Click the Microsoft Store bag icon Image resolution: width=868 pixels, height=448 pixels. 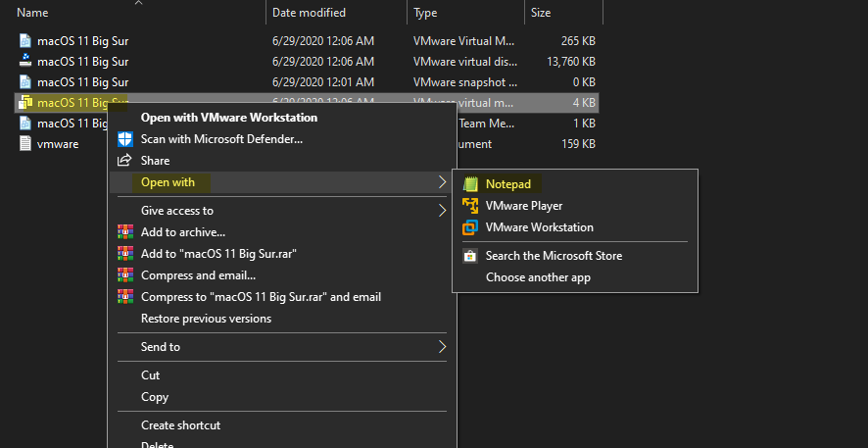pyautogui.click(x=470, y=256)
